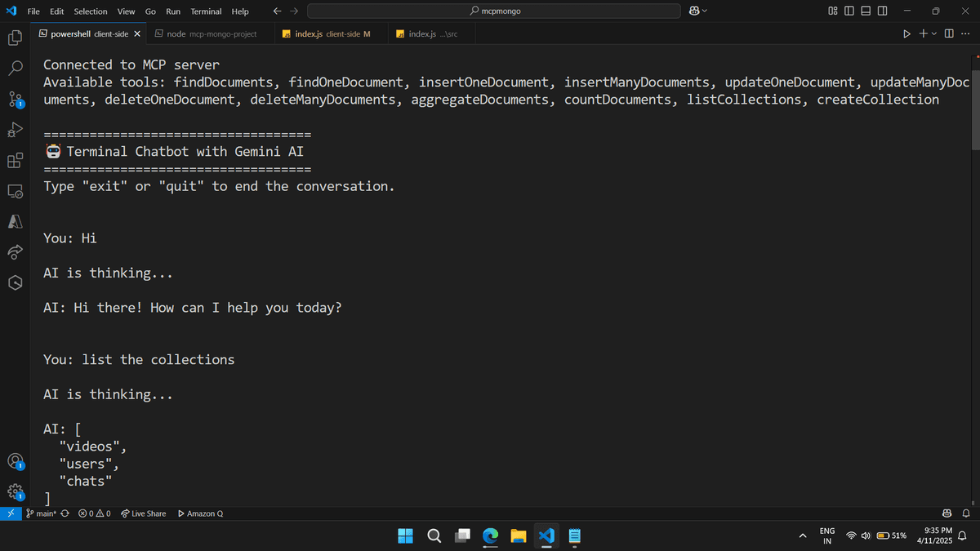Viewport: 980px width, 551px height.
Task: Close the powershell client-side tab
Action: [x=137, y=34]
